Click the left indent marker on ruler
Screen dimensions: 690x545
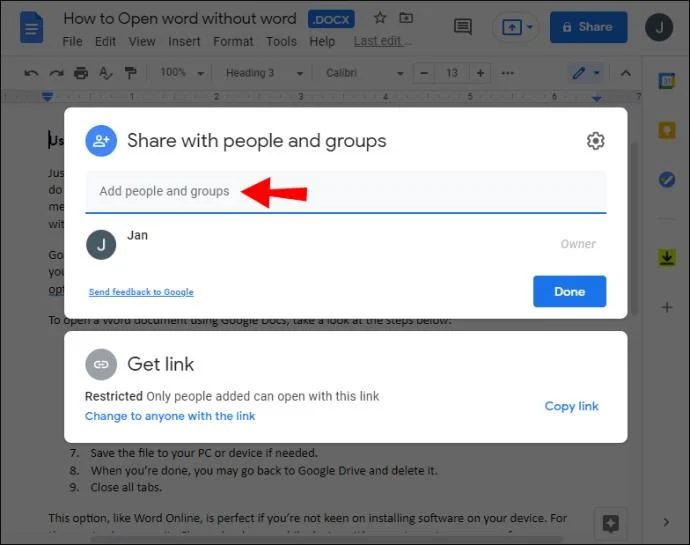click(x=47, y=96)
